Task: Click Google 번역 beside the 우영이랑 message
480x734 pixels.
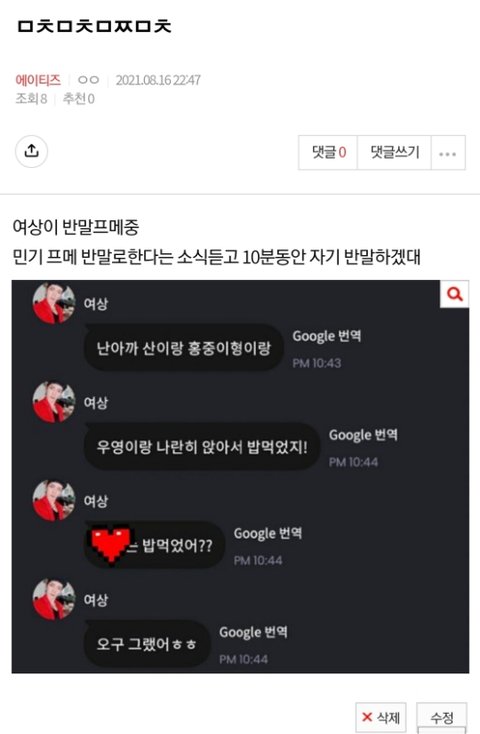Action: click(363, 435)
